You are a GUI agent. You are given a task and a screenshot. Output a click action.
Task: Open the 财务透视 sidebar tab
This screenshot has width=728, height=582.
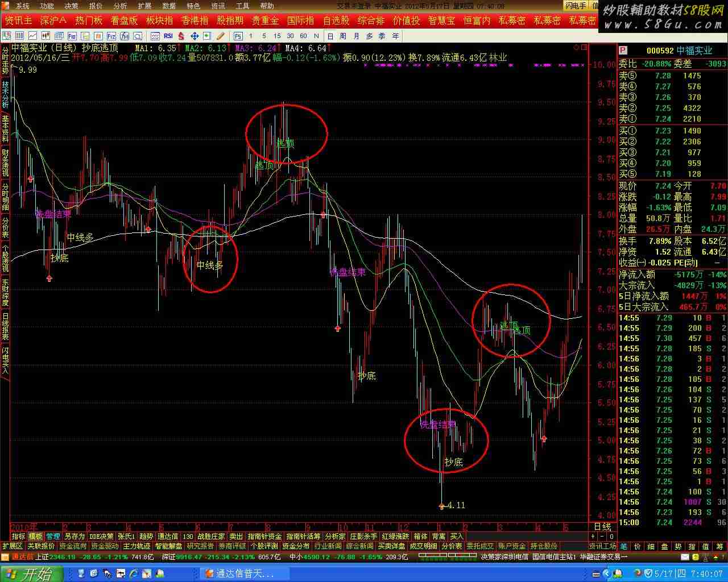5,163
